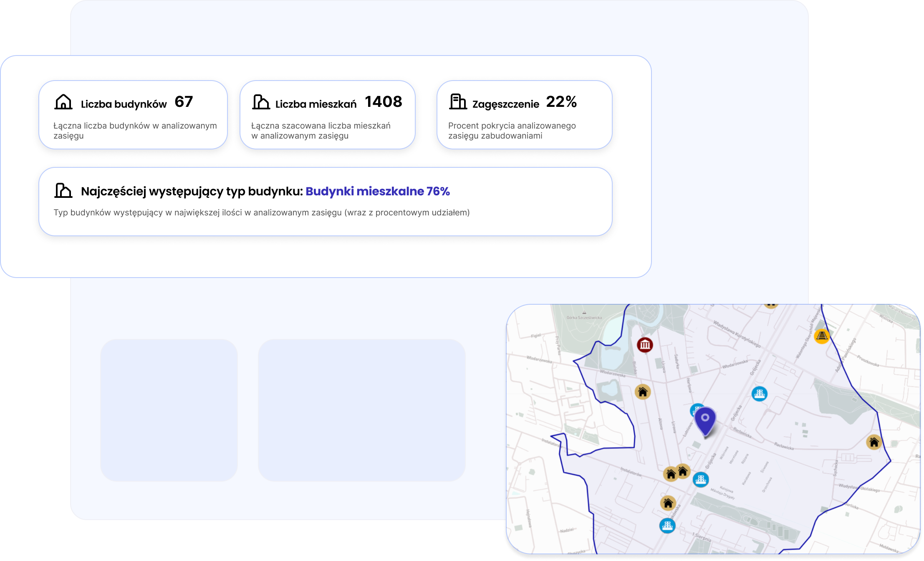Click blue store marker near Grójecka top
924x561 pixels.
pos(759,394)
